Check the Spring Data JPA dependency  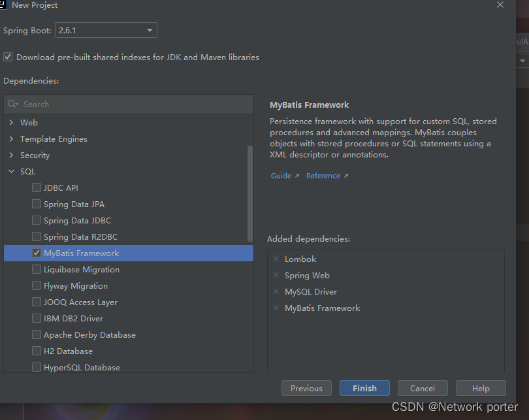pos(37,204)
